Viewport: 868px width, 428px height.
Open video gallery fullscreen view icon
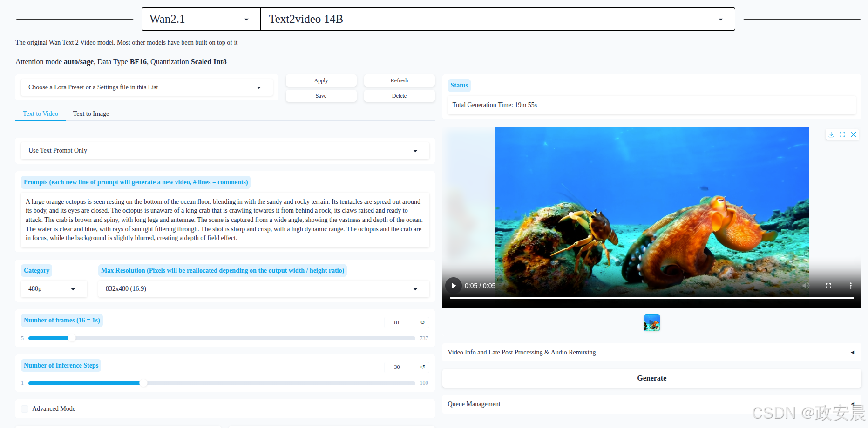coord(842,134)
